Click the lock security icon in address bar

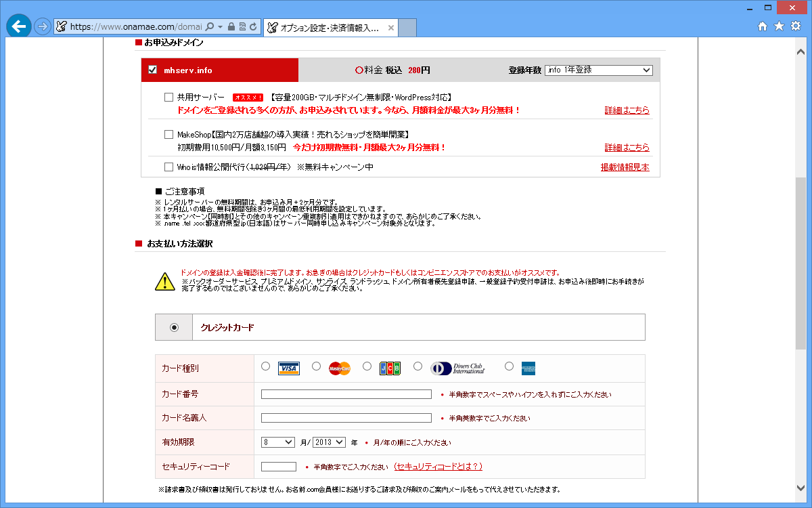click(231, 27)
